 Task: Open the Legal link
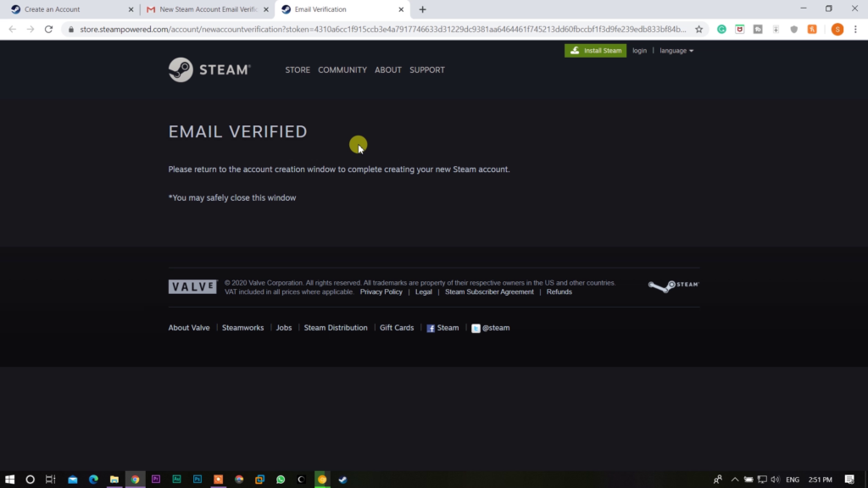424,291
